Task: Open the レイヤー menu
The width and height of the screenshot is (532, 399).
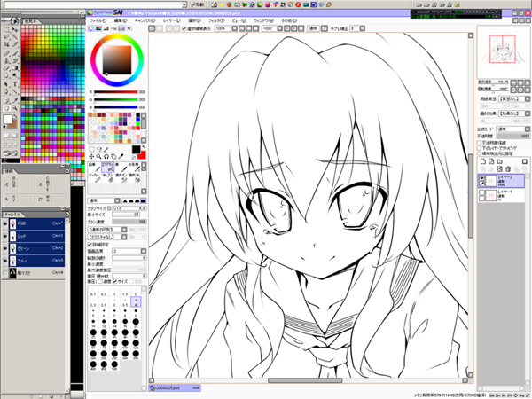Action: (172, 20)
